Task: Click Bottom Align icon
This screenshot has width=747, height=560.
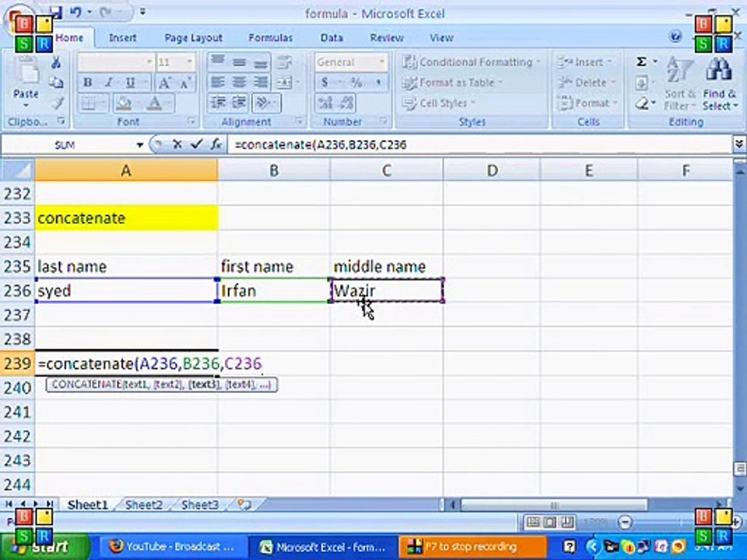Action: [x=260, y=62]
